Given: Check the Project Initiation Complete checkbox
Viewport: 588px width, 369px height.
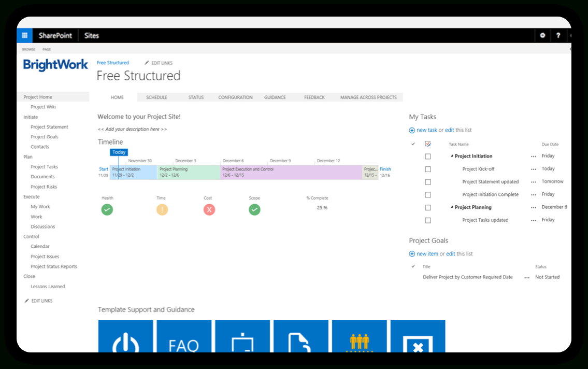Looking at the screenshot, I should 428,195.
